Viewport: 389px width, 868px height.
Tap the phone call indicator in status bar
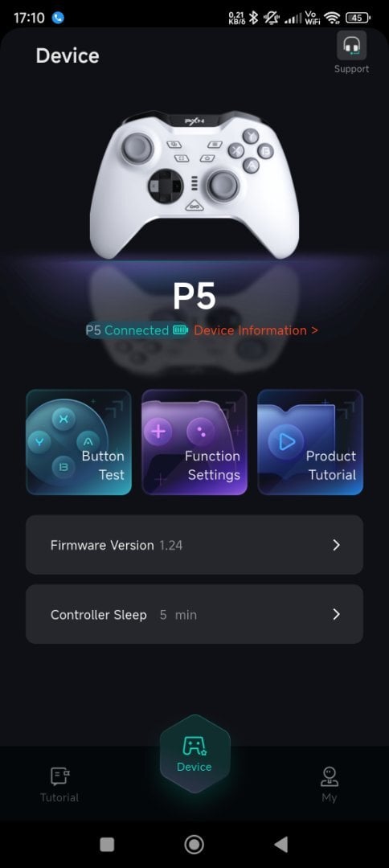coord(58,18)
